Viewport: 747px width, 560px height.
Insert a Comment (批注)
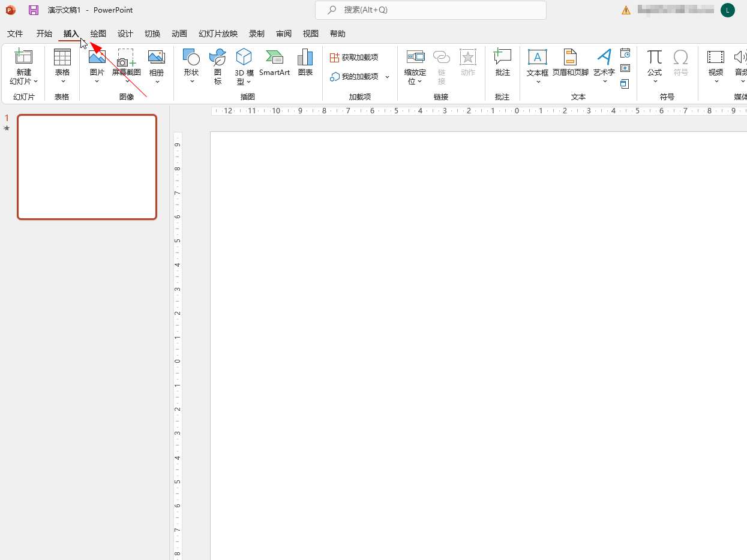(502, 63)
